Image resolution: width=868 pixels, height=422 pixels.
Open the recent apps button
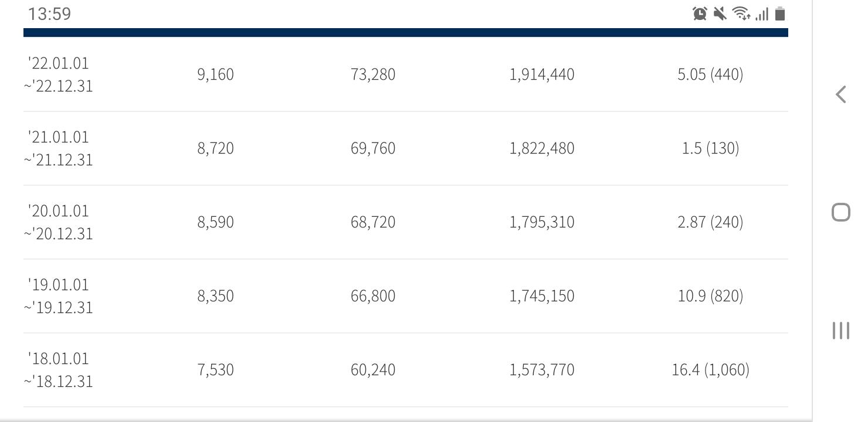tap(841, 330)
